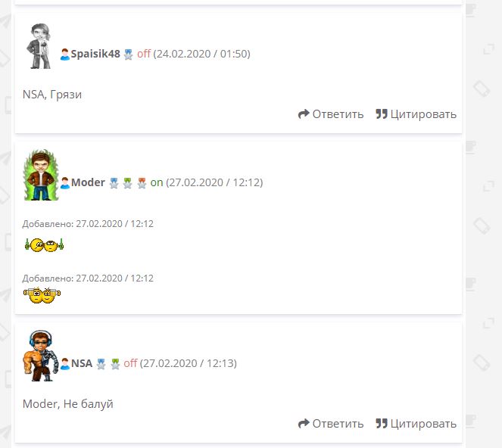Click the user icon beside Moder
The image size is (502, 448).
coord(65,182)
